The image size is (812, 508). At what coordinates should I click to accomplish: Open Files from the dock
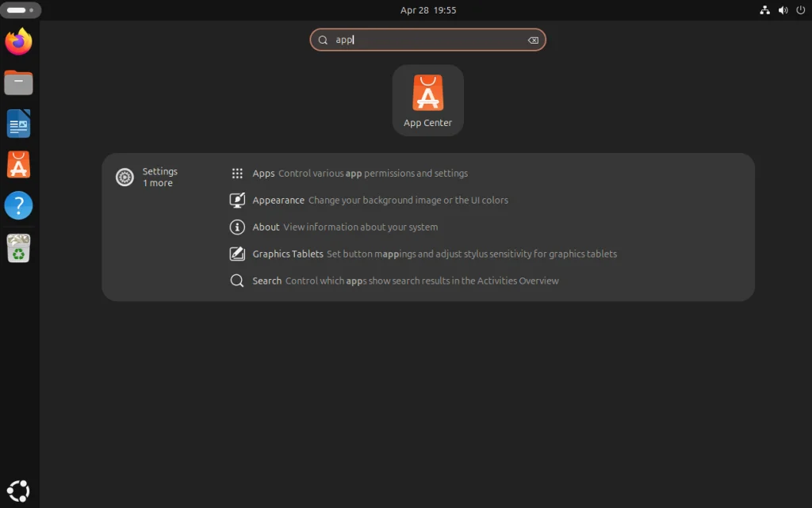click(19, 82)
